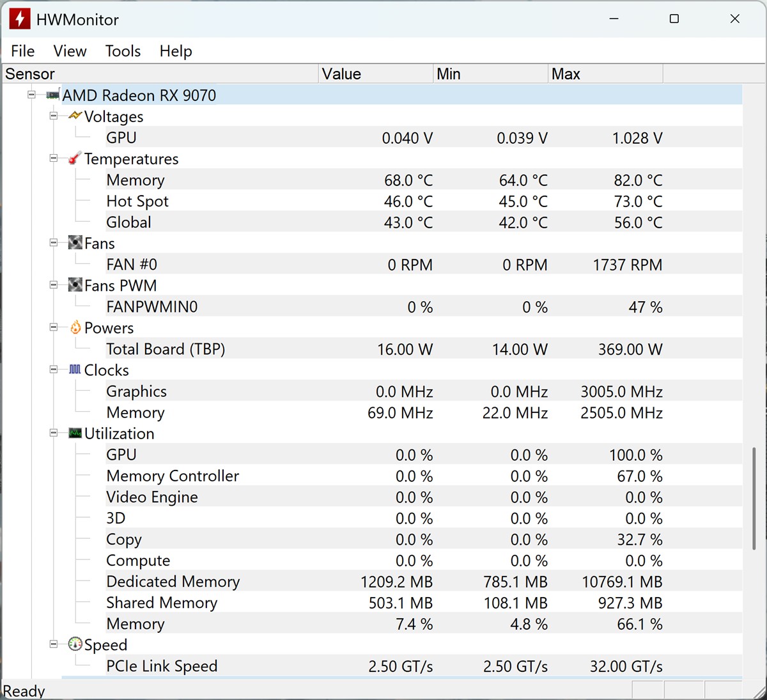
Task: Collapse the Utilization section expander
Action: (54, 433)
